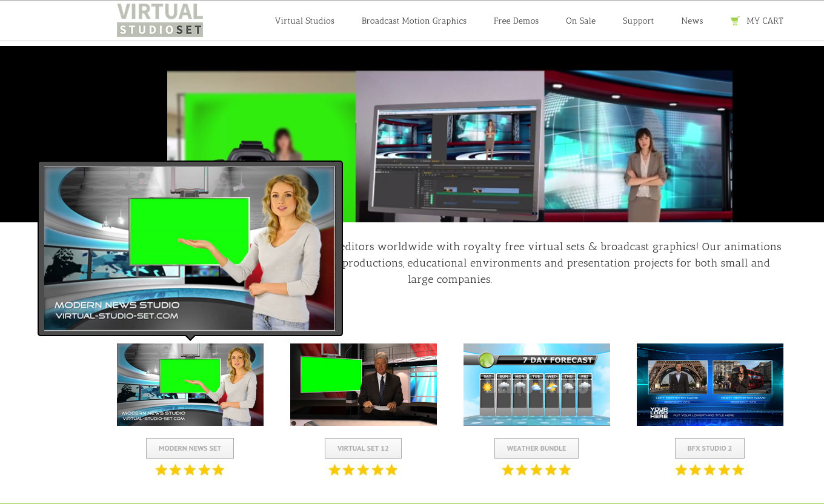Image resolution: width=824 pixels, height=504 pixels.
Task: Open the BFX Studio 2 reporters thumbnail
Action: pyautogui.click(x=710, y=385)
